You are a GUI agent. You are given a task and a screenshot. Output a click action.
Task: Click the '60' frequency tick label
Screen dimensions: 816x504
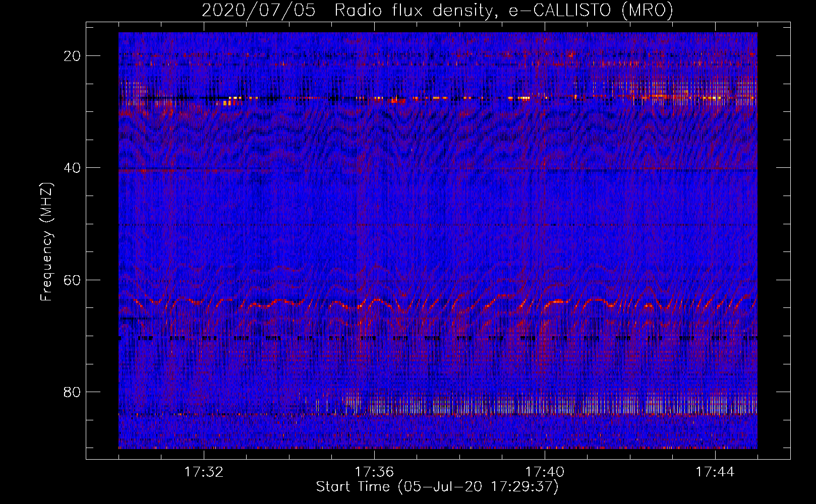(x=72, y=280)
